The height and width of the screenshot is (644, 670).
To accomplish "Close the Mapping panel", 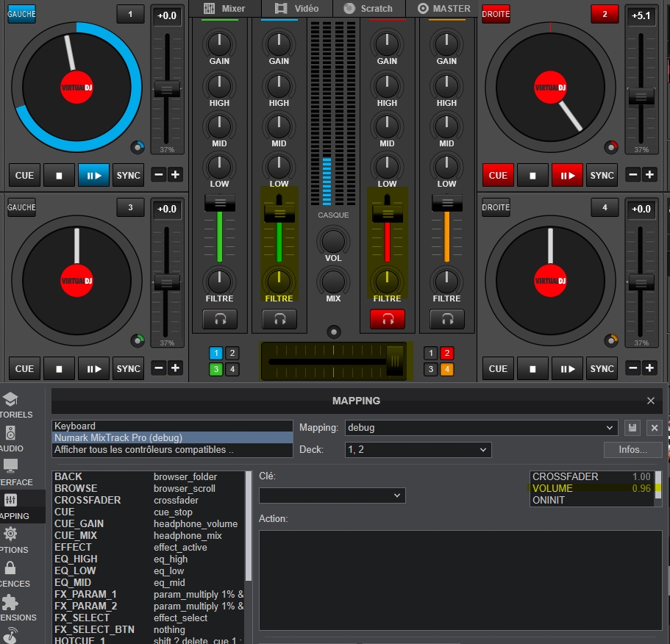I will [x=651, y=401].
